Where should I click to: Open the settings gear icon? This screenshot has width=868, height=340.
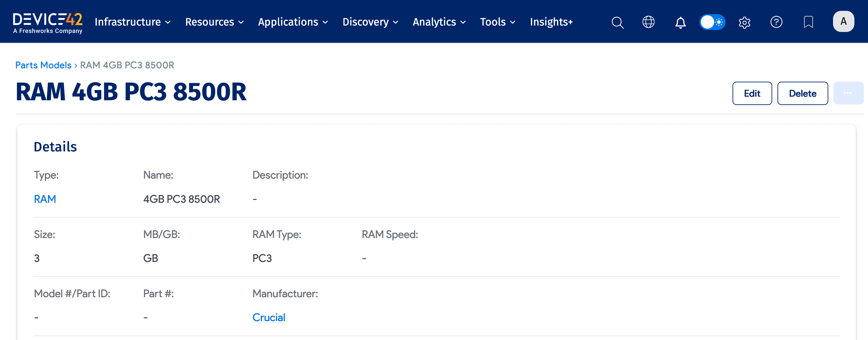pos(744,22)
